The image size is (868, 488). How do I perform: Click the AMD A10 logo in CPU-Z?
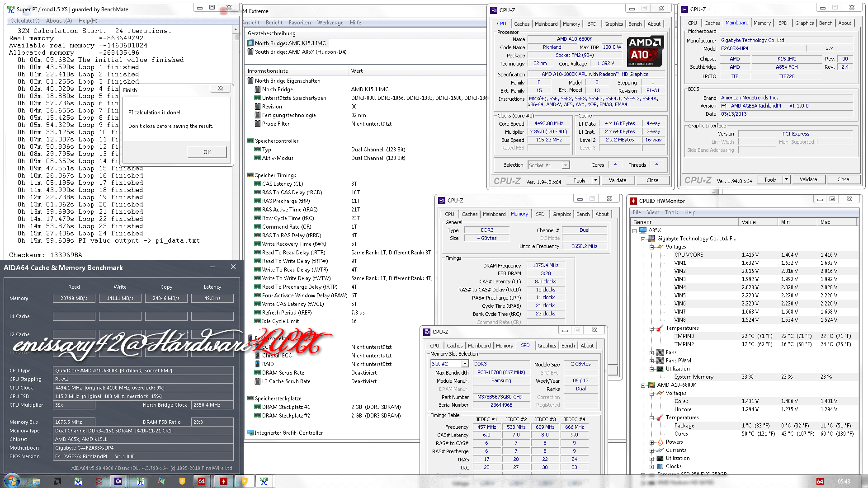646,51
